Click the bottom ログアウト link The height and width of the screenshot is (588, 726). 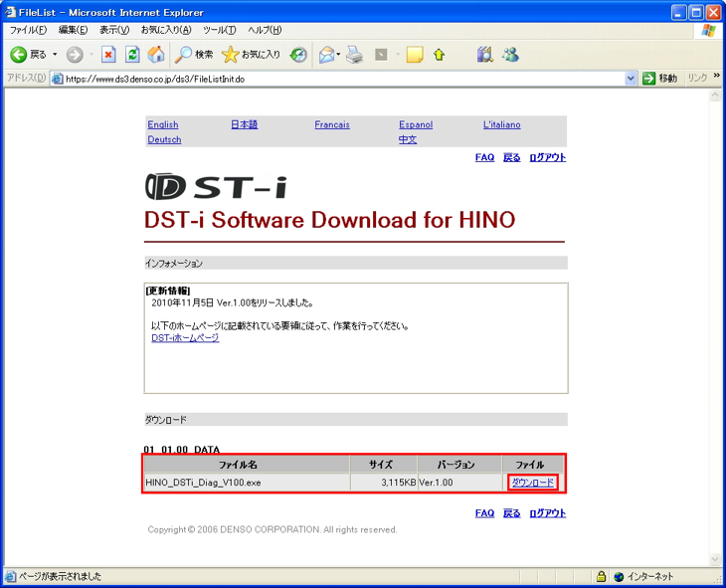tap(548, 513)
